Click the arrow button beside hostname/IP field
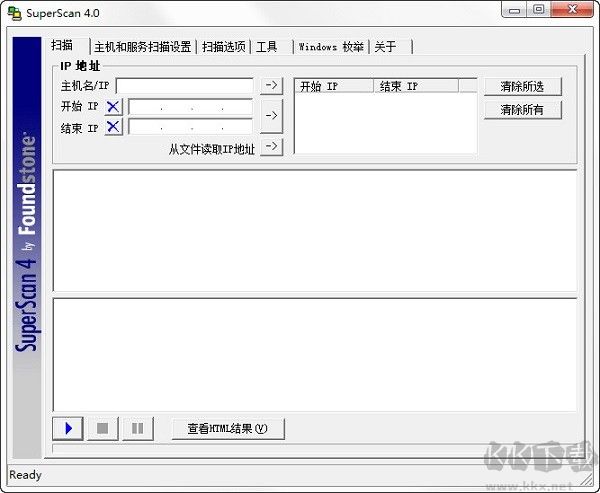 tap(271, 86)
